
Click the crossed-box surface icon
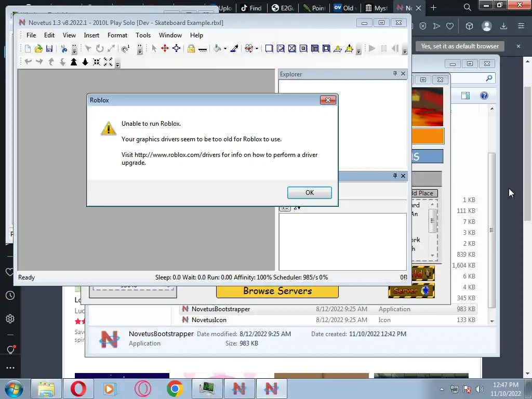292,48
